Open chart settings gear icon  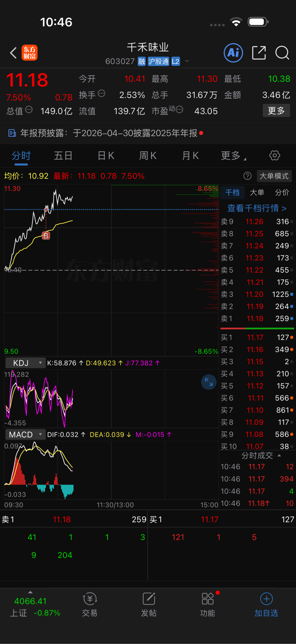(274, 156)
